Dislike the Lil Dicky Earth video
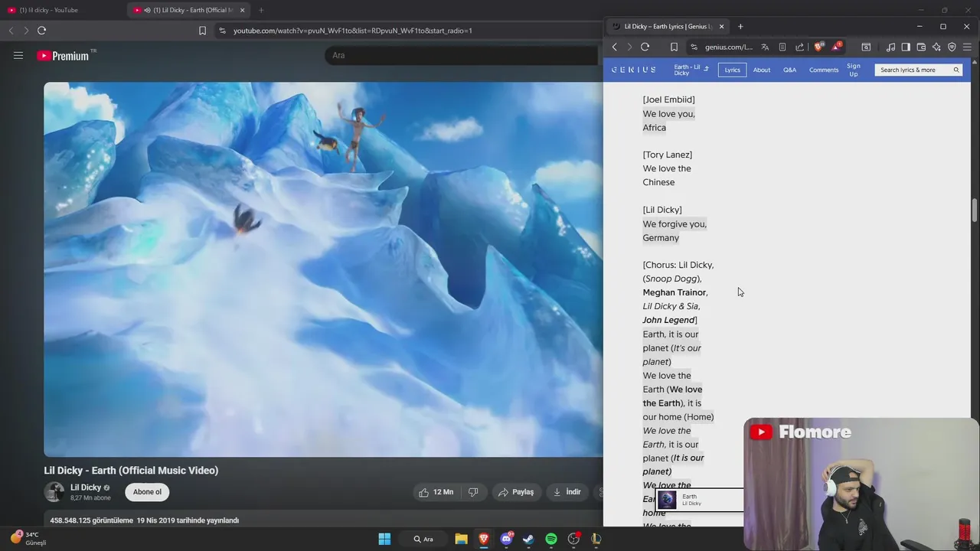Image resolution: width=980 pixels, height=551 pixels. point(473,492)
